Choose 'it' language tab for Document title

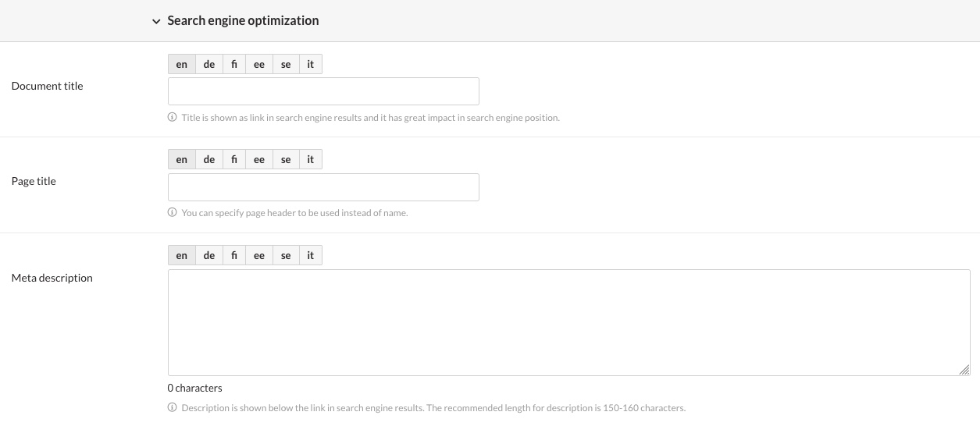310,65
